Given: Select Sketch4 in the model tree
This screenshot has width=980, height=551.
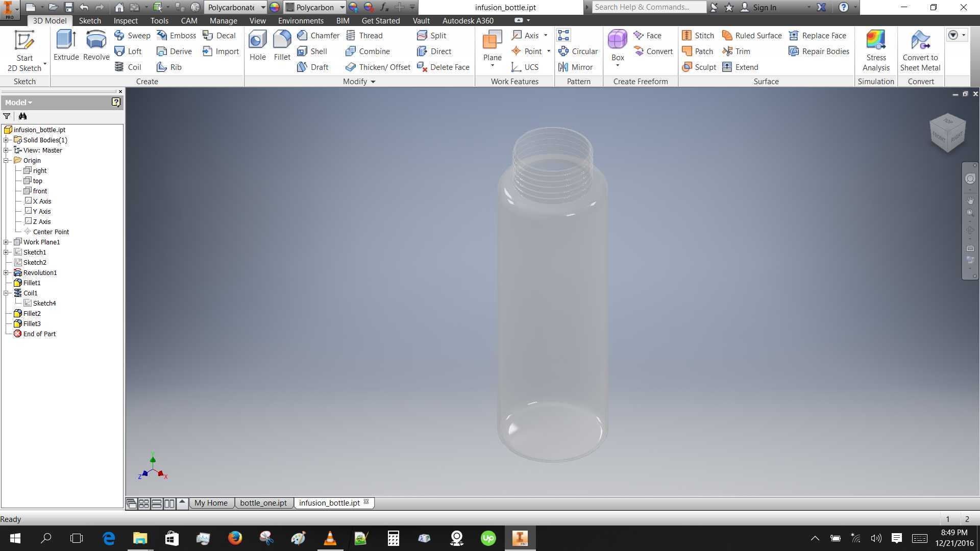Looking at the screenshot, I should click(44, 303).
